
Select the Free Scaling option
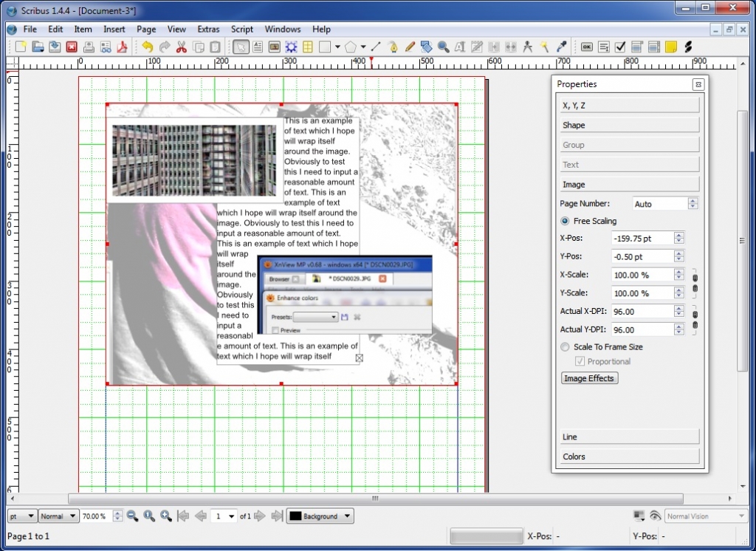coord(564,220)
